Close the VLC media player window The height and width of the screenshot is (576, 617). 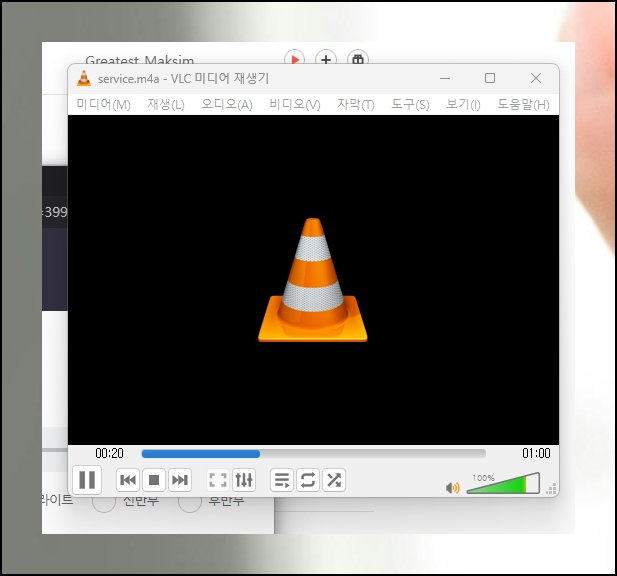coord(536,78)
